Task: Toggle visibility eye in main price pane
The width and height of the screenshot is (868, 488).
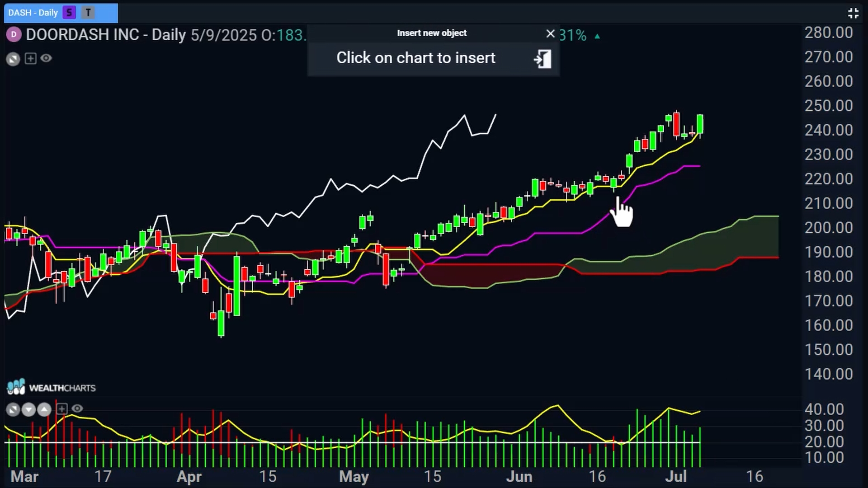Action: coord(46,58)
